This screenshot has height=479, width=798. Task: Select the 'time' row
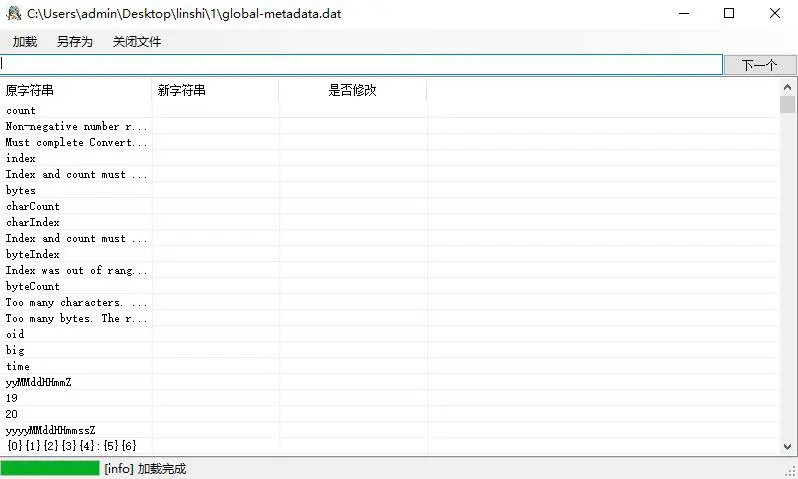click(x=389, y=366)
